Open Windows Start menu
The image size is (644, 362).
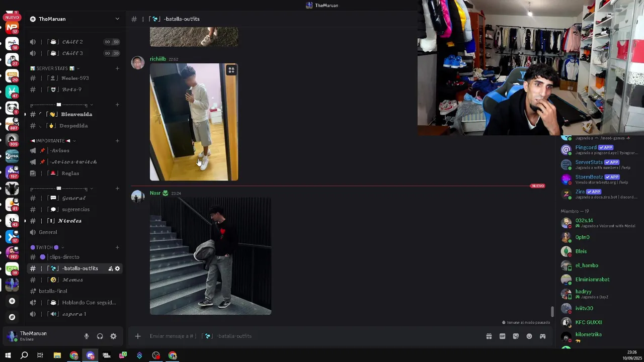pyautogui.click(x=8, y=355)
